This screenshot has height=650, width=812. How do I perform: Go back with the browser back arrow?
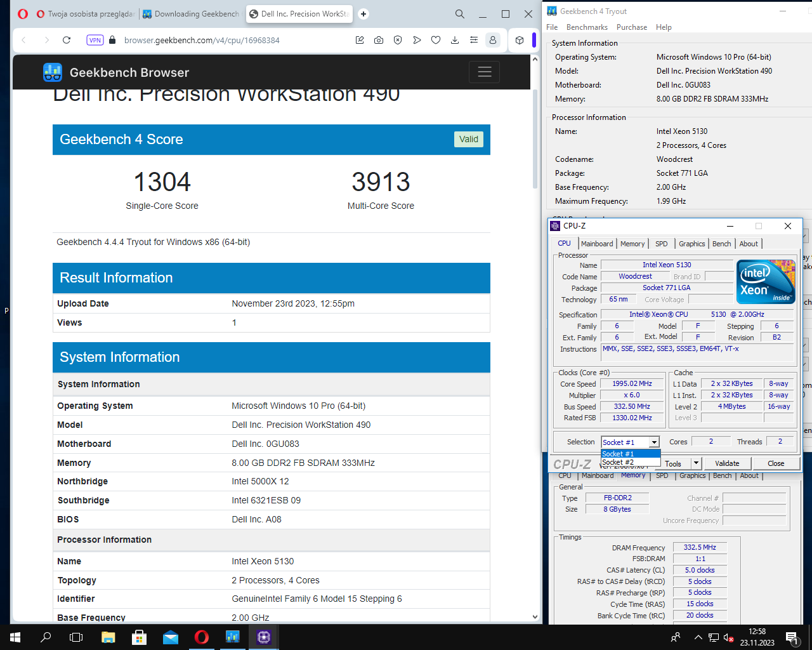pos(24,40)
